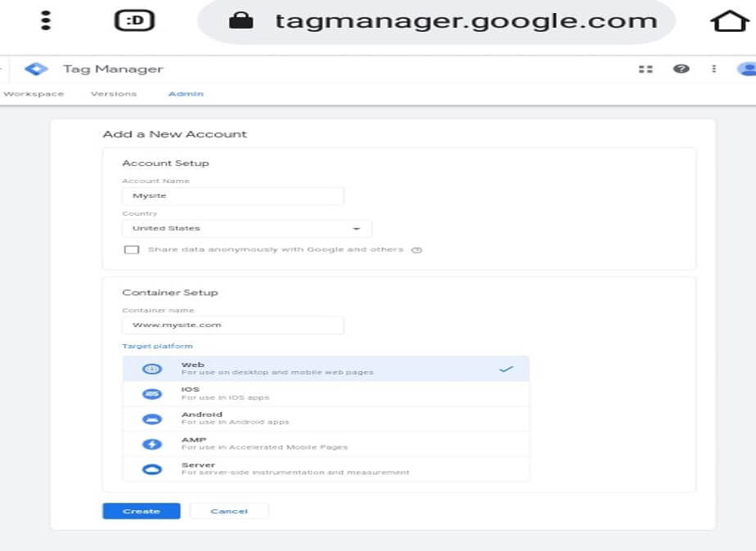Image resolution: width=756 pixels, height=551 pixels.
Task: Tap the browser home icon
Action: pyautogui.click(x=729, y=21)
